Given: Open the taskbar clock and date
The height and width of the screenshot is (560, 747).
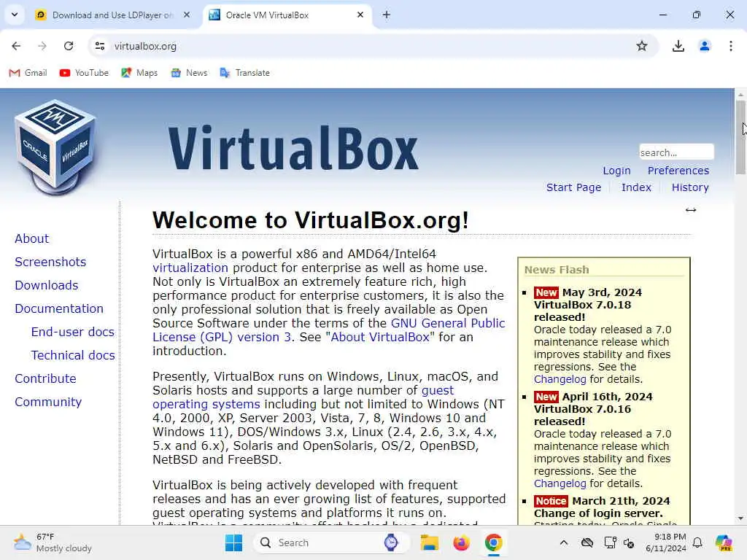Looking at the screenshot, I should coord(665,542).
